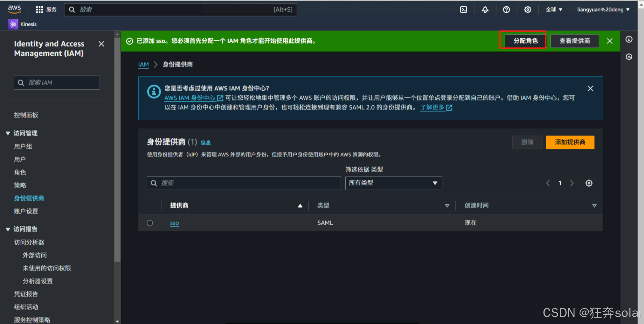Open 未使用的访问权限 in sidebar
This screenshot has width=644, height=324.
pyautogui.click(x=47, y=268)
